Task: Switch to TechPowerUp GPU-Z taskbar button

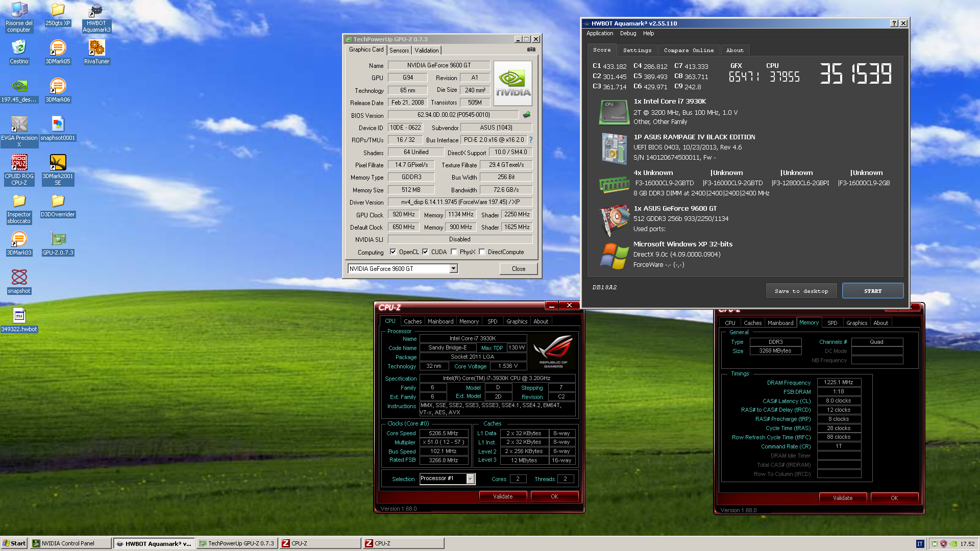Action: pos(237,543)
